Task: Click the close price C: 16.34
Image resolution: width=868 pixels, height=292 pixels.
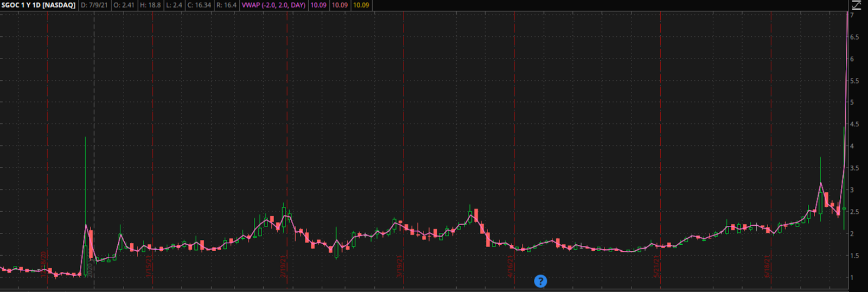Action: (x=199, y=5)
